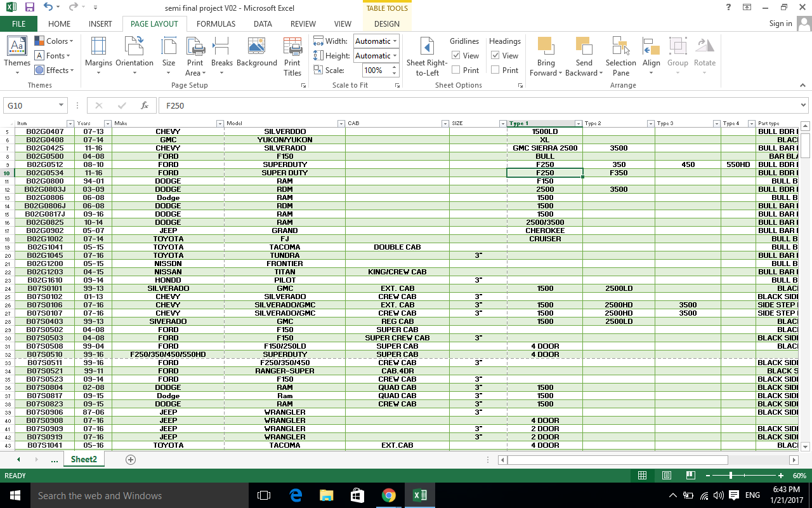Viewport: 812px width, 508px height.
Task: Switch to the INSERT tab
Action: pyautogui.click(x=100, y=24)
